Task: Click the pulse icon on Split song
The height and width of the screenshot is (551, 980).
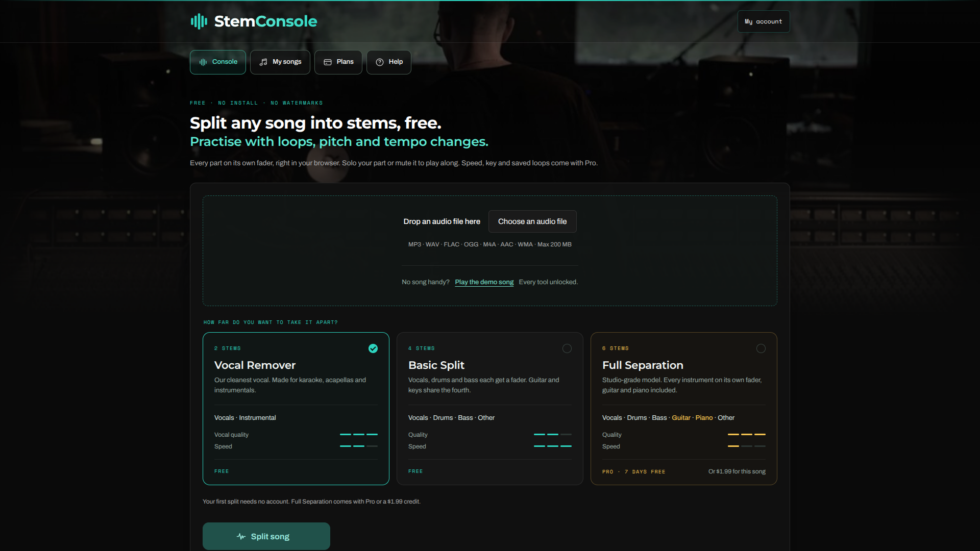Action: [x=241, y=537]
